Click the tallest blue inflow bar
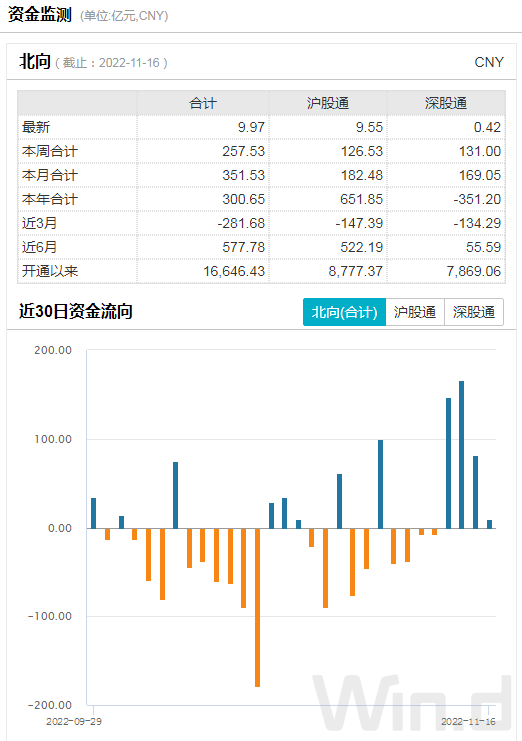The width and height of the screenshot is (522, 741). tap(462, 455)
